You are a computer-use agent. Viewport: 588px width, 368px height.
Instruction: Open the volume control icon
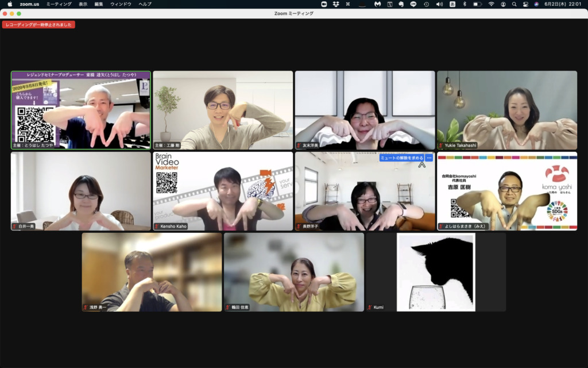coord(439,4)
